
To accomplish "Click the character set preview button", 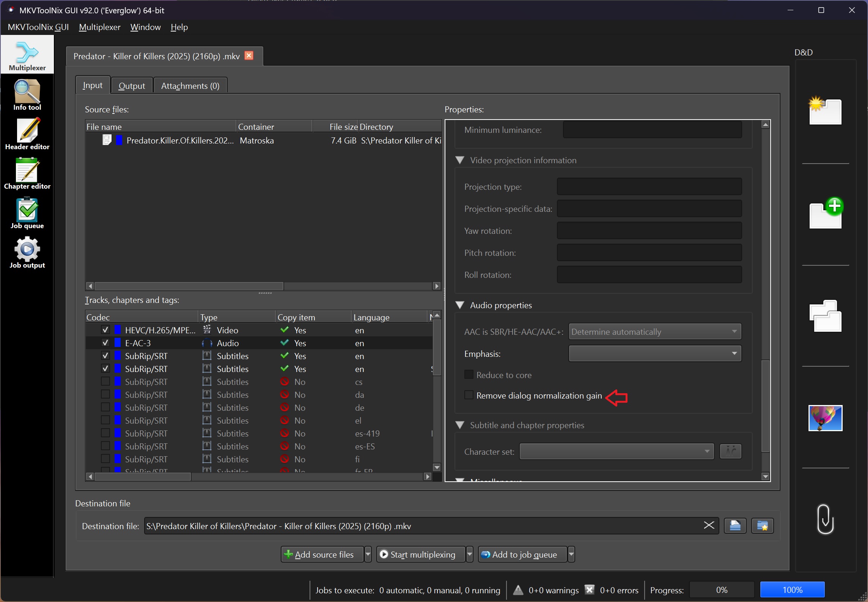I will (731, 451).
